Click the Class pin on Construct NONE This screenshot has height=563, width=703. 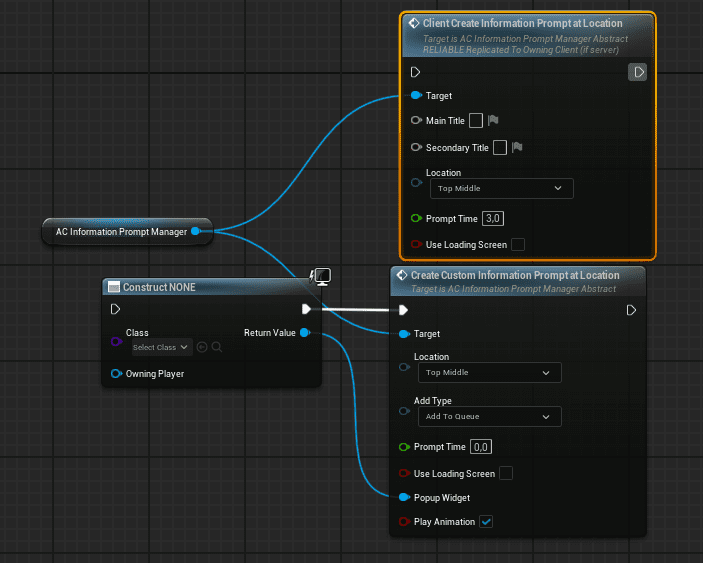pos(116,342)
